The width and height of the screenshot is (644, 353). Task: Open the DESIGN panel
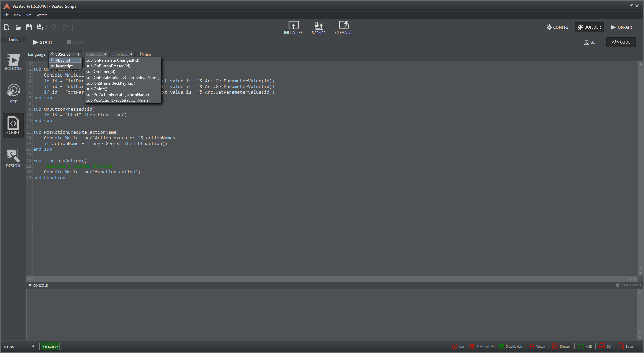coord(13,158)
